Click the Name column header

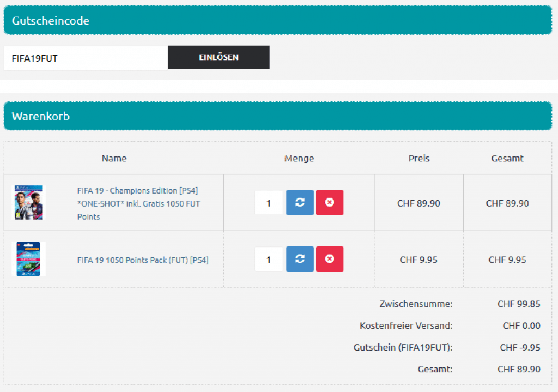tap(114, 159)
